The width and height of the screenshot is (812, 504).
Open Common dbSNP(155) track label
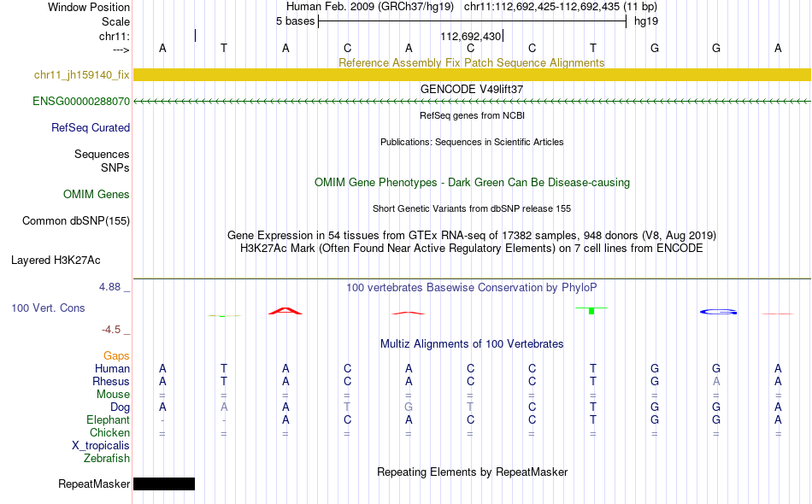pos(76,220)
